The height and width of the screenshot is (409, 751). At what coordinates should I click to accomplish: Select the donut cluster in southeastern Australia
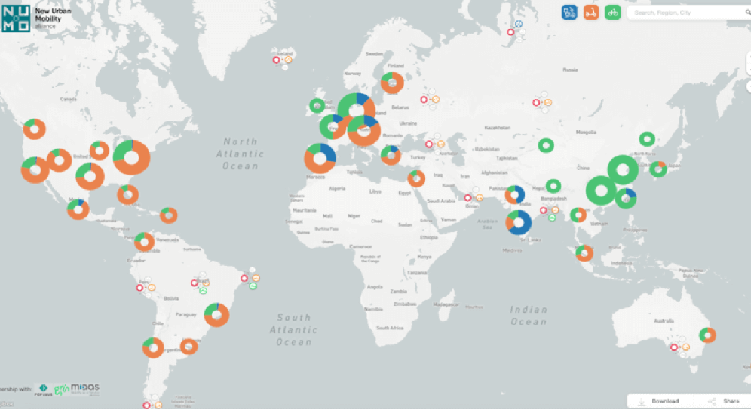click(x=708, y=336)
